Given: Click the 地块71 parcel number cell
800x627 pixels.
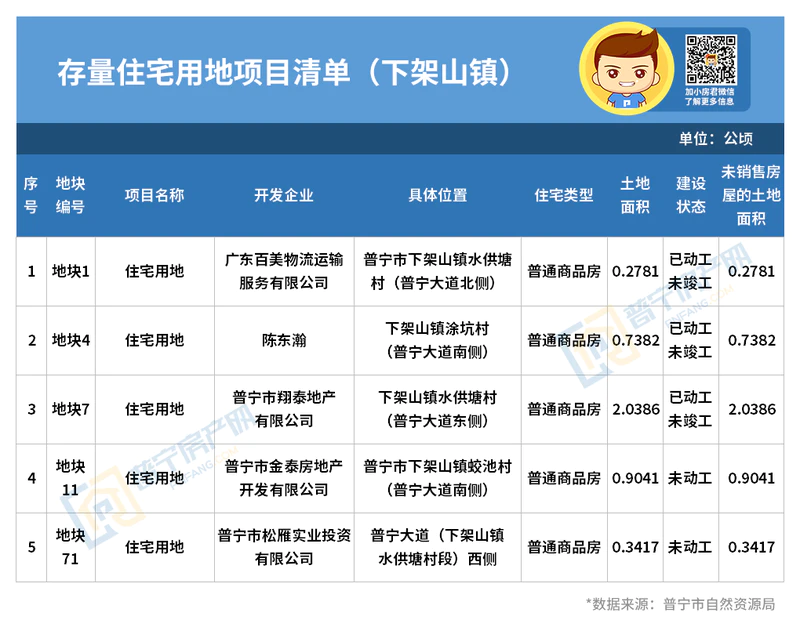Looking at the screenshot, I should pyautogui.click(x=70, y=547).
